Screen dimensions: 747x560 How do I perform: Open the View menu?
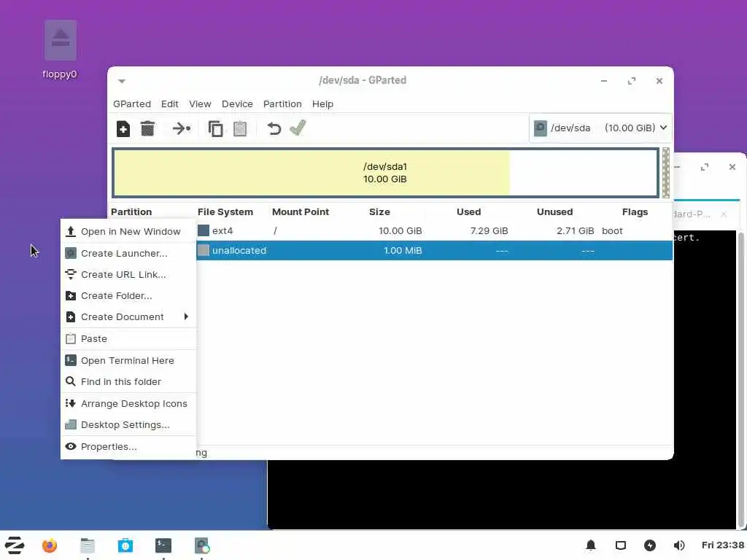point(200,104)
